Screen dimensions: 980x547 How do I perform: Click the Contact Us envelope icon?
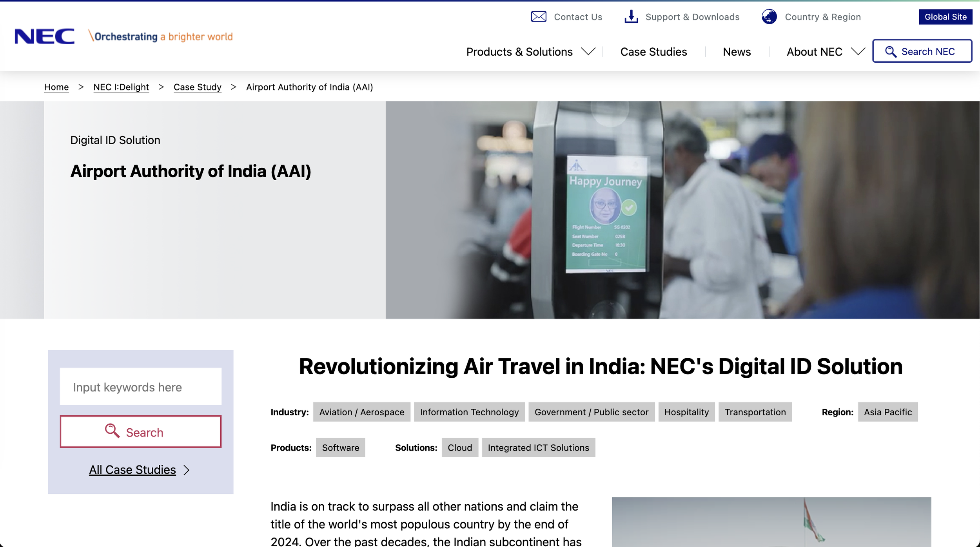click(x=539, y=17)
